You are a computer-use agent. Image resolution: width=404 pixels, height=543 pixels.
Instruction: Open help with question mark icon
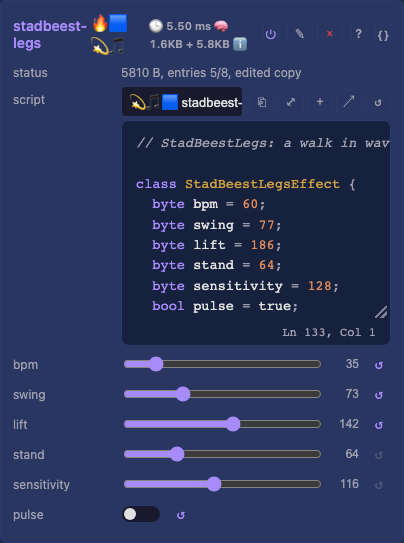[358, 34]
